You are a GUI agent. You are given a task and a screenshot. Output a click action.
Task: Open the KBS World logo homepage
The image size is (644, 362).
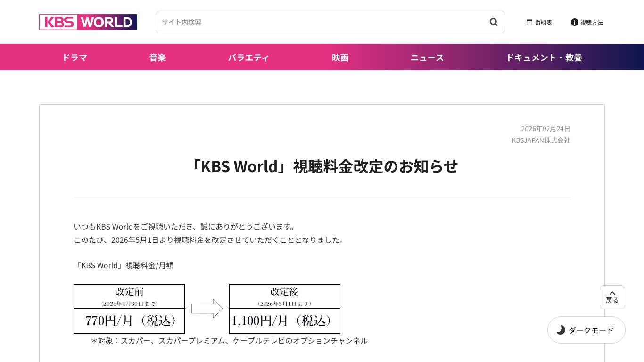point(88,22)
